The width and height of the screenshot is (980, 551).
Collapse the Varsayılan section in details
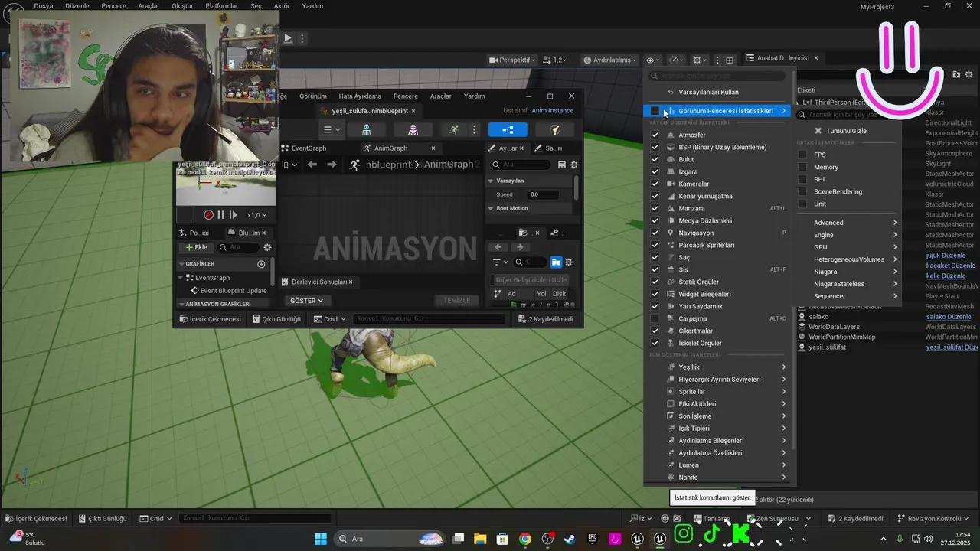(x=491, y=181)
